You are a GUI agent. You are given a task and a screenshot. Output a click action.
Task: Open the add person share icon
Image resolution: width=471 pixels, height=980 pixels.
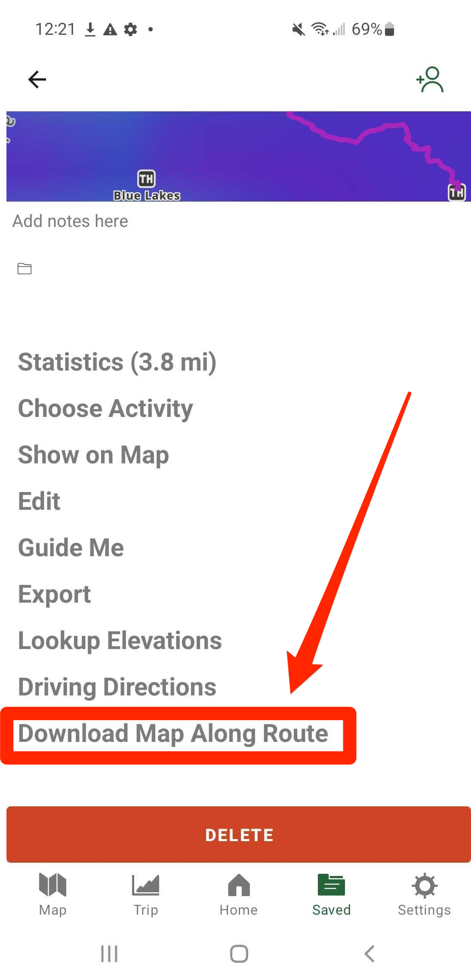tap(430, 80)
